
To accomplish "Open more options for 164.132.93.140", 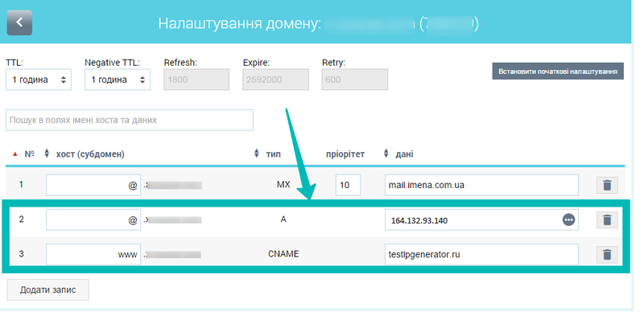I will [568, 219].
